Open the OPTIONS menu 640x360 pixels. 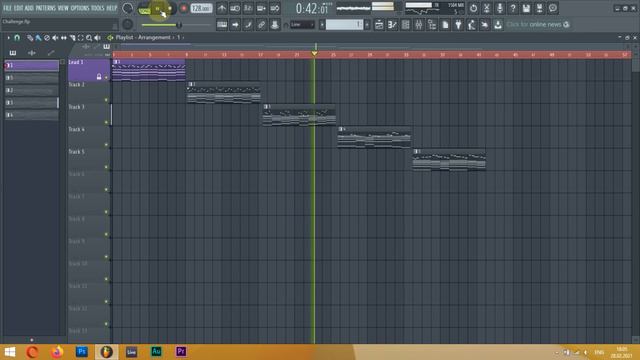(x=80, y=8)
